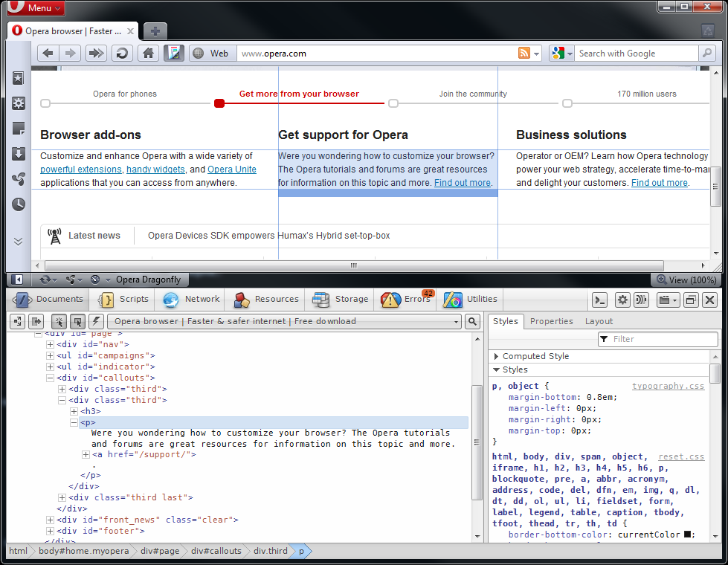The height and width of the screenshot is (565, 728).
Task: Select the Opera for phones carousel dot
Action: (45, 103)
